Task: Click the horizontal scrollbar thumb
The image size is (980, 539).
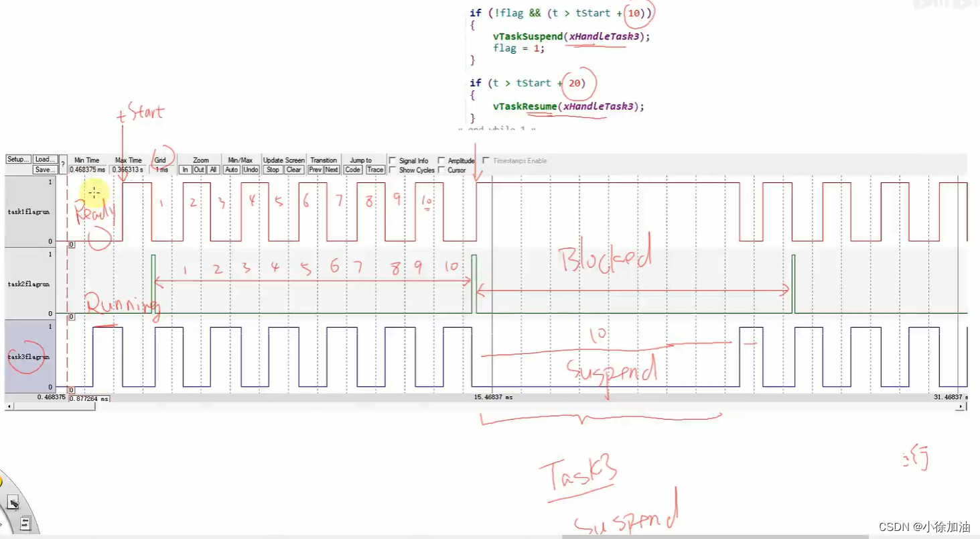Action: click(x=54, y=406)
